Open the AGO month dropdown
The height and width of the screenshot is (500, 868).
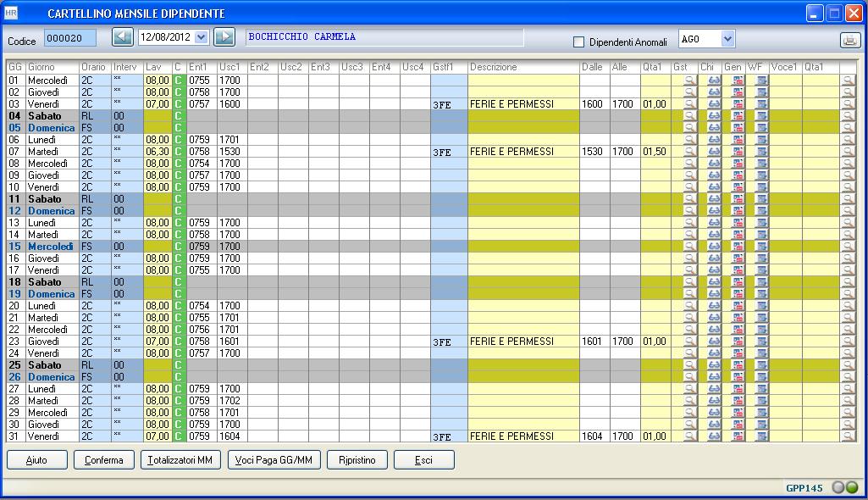[727, 39]
